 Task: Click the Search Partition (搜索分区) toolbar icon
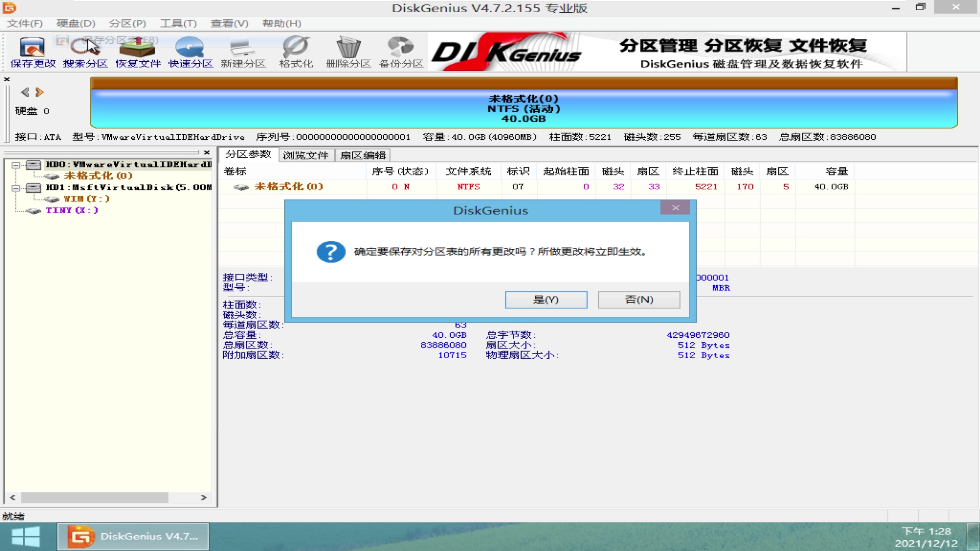click(85, 52)
